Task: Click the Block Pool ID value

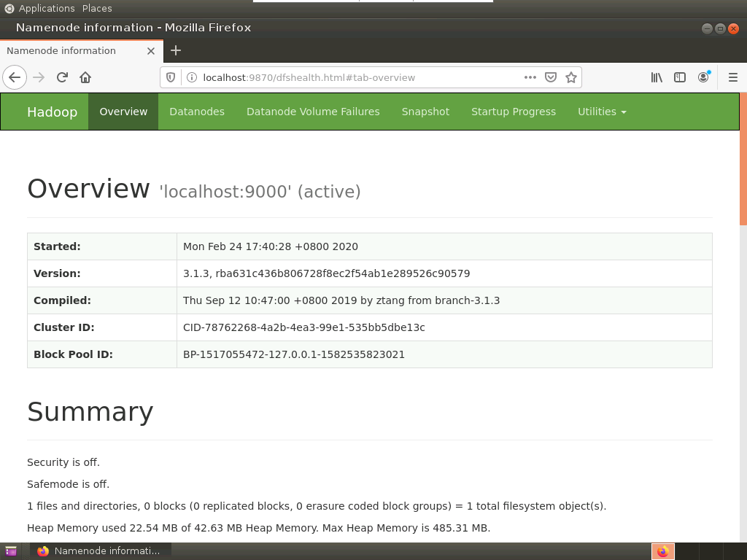Action: [294, 354]
